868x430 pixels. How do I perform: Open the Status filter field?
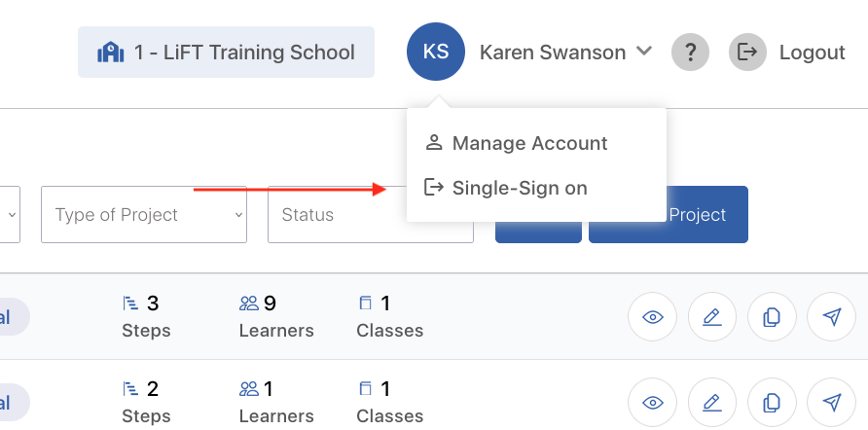point(371,214)
